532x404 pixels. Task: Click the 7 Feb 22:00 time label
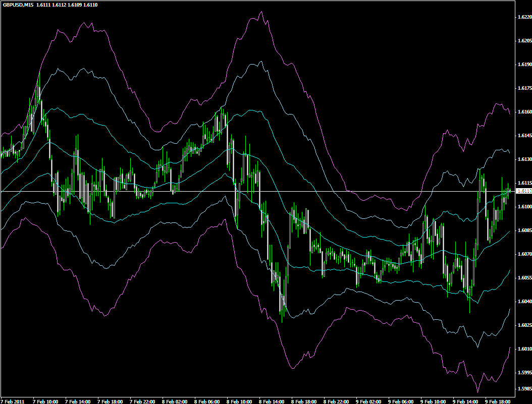[x=142, y=401]
